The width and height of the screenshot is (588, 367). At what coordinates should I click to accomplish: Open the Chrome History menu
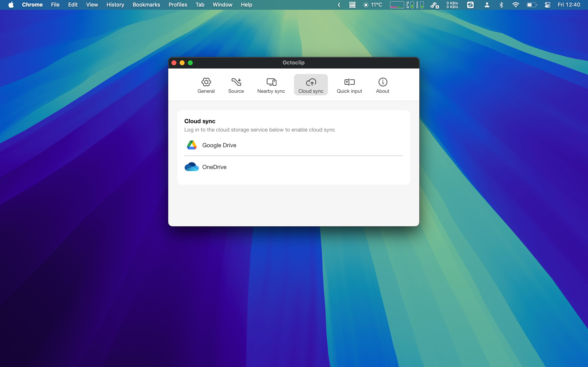coord(115,5)
